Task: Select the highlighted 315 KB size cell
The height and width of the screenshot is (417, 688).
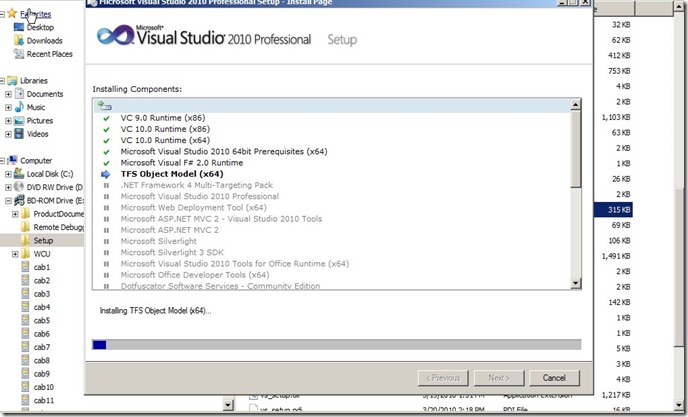Action: [613, 210]
